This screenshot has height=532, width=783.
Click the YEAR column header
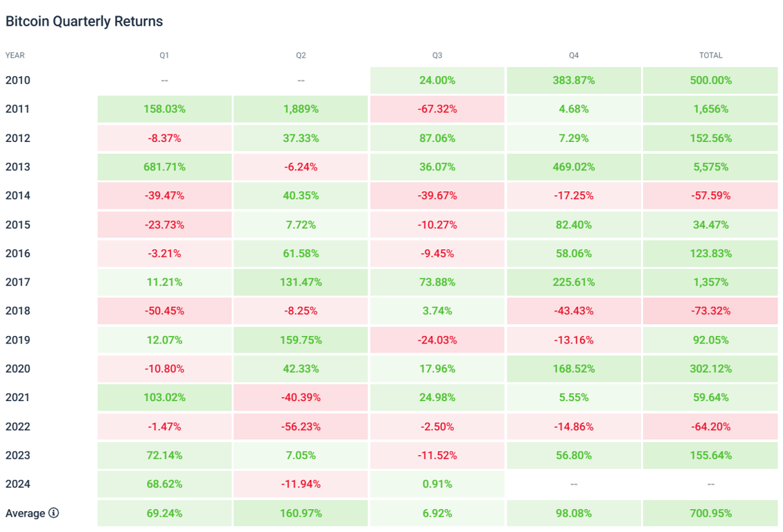click(15, 55)
